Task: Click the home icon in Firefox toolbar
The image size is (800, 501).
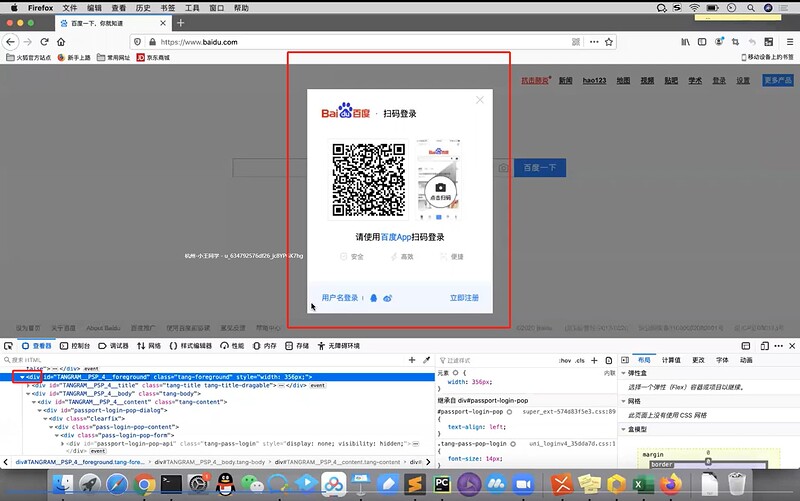Action: point(61,42)
